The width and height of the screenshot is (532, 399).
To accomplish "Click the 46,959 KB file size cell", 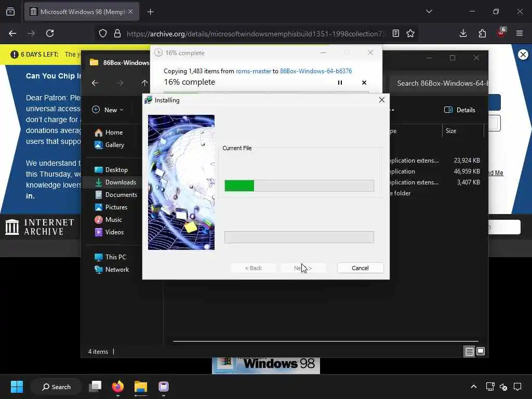I will pos(467,171).
